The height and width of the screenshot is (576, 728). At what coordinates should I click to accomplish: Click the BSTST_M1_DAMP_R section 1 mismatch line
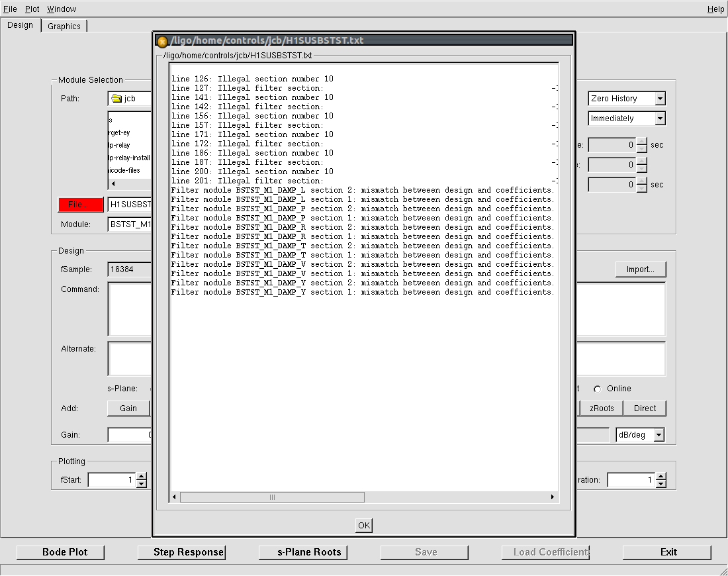pos(362,237)
